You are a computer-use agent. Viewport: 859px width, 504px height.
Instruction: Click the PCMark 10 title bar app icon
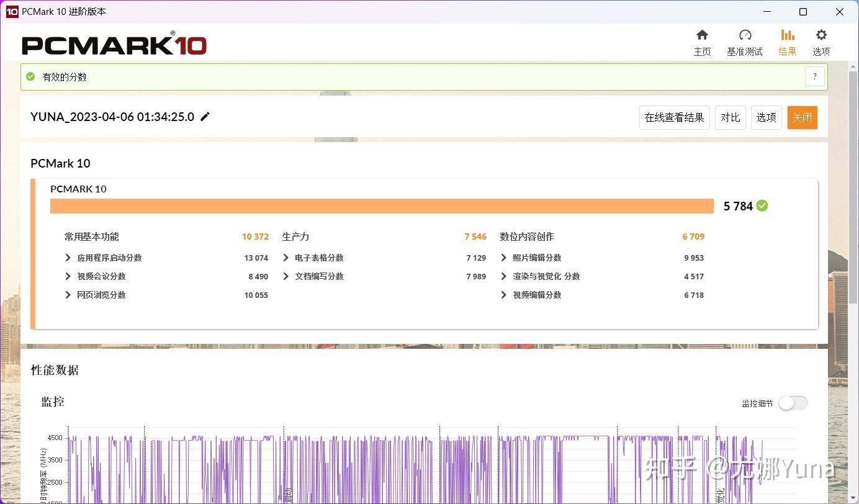(x=12, y=12)
